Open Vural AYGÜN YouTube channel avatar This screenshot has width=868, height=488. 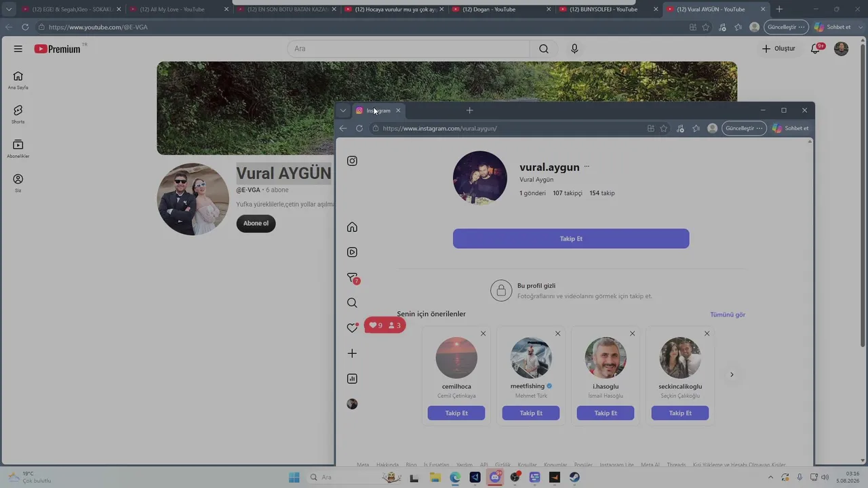tap(193, 199)
